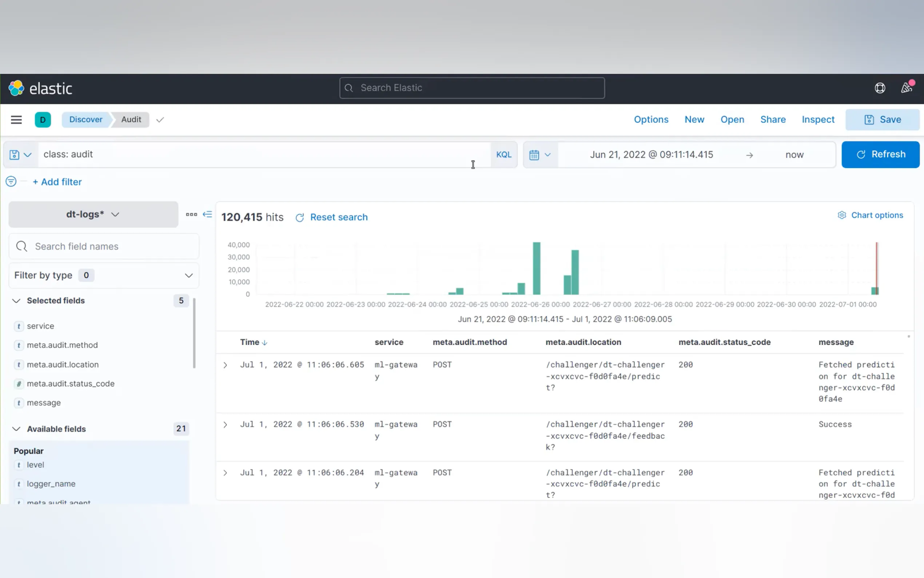
Task: Click the D space avatar
Action: pos(43,120)
